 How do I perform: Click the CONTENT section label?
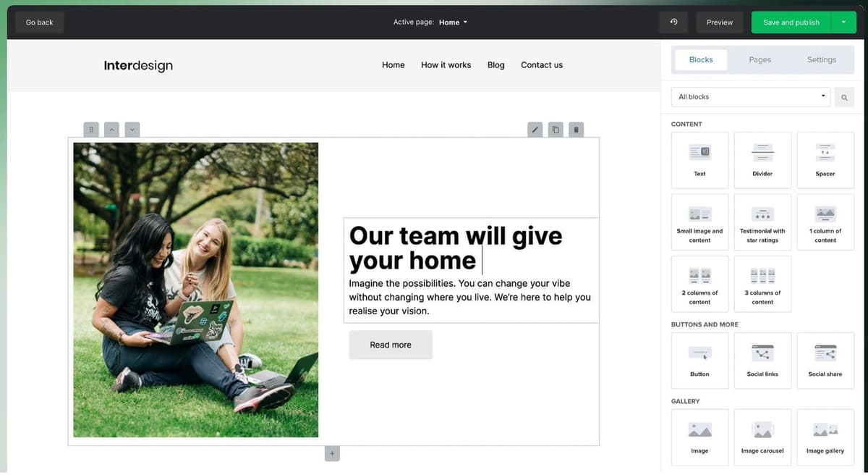pyautogui.click(x=686, y=125)
